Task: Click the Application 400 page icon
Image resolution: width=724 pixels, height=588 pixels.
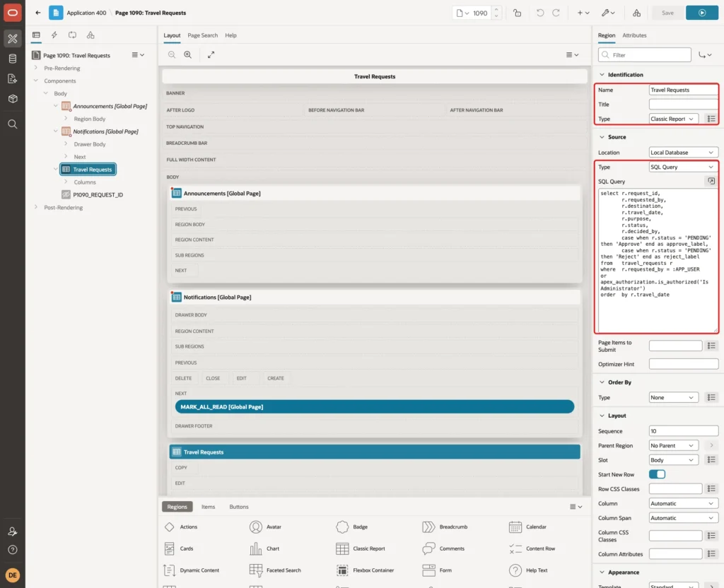Action: click(x=56, y=13)
